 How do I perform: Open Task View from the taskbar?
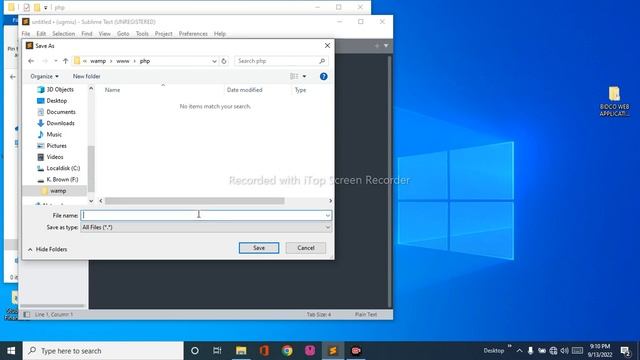click(x=217, y=351)
